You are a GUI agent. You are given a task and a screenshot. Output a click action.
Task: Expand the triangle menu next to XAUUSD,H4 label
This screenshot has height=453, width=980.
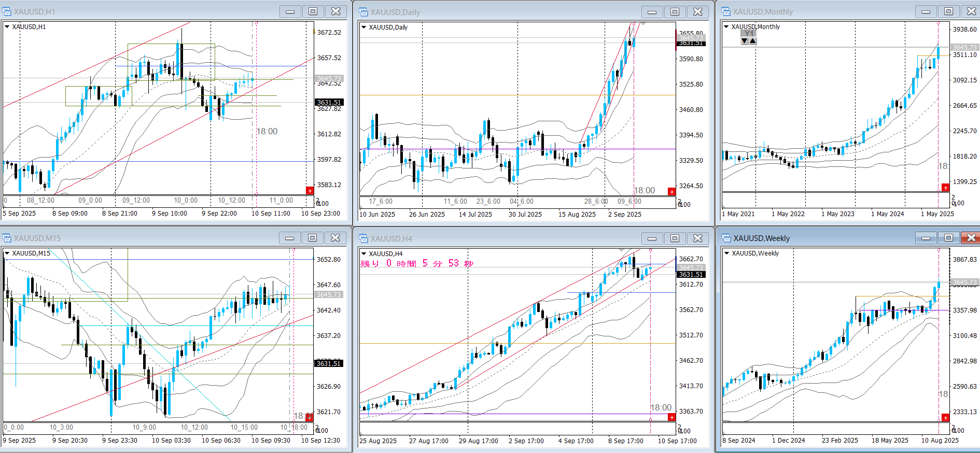(x=364, y=253)
